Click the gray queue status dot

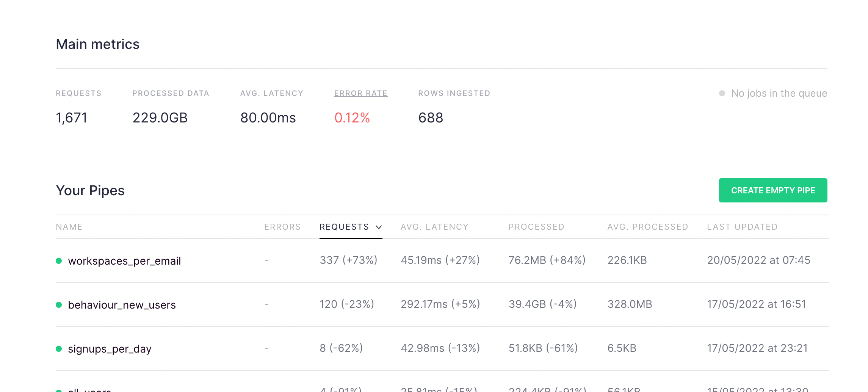click(x=722, y=93)
